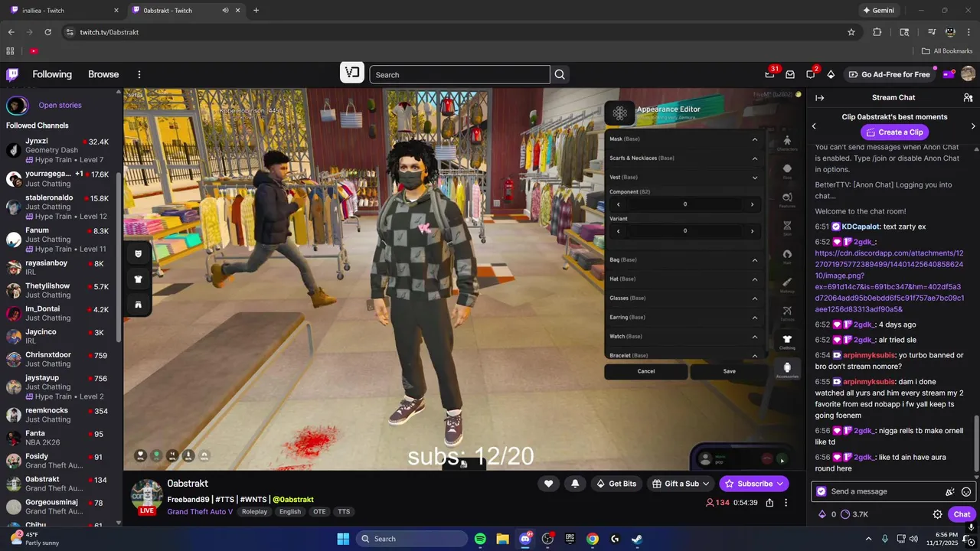Click the notification bell under stream
This screenshot has height=551, width=980.
575,484
